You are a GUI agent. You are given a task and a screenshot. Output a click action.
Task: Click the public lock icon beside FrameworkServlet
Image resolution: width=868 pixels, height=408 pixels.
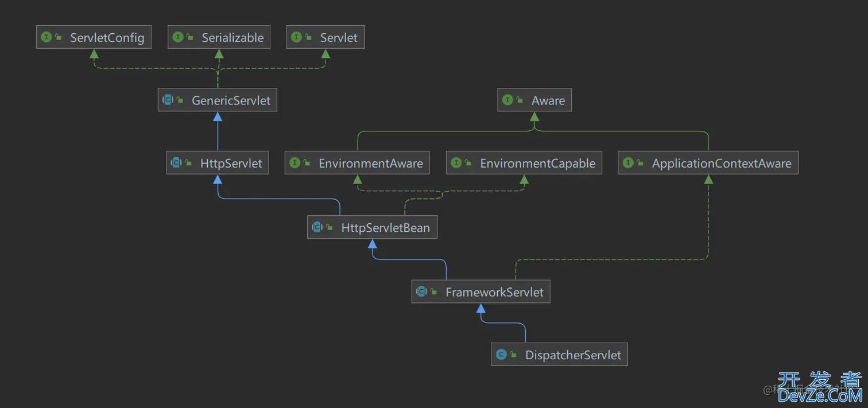click(x=434, y=292)
